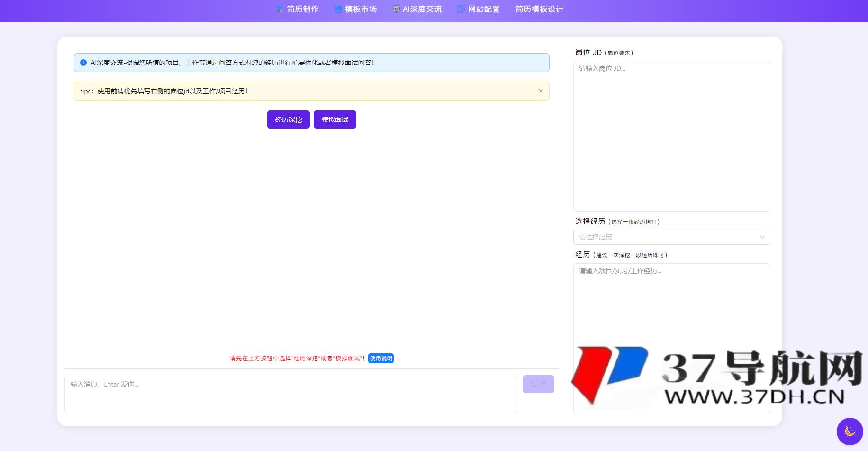Toggle dark theme using the round purple button
The height and width of the screenshot is (451, 868).
coord(850,431)
